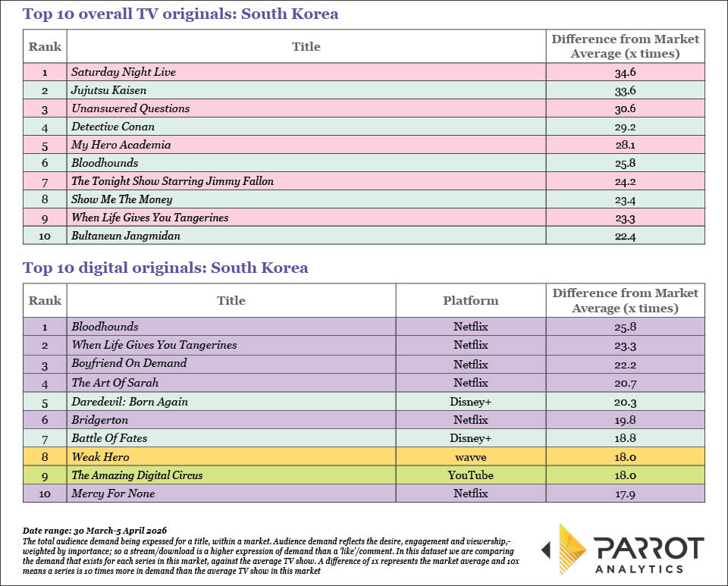Select the My Hero Academia title
Image resolution: width=728 pixels, height=586 pixels.
pos(121,145)
